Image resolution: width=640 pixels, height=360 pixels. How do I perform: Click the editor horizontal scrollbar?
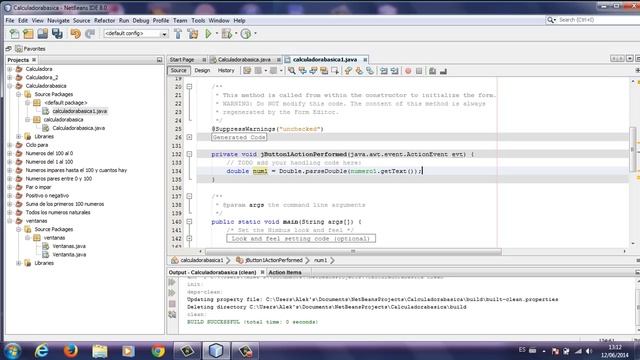tap(353, 251)
